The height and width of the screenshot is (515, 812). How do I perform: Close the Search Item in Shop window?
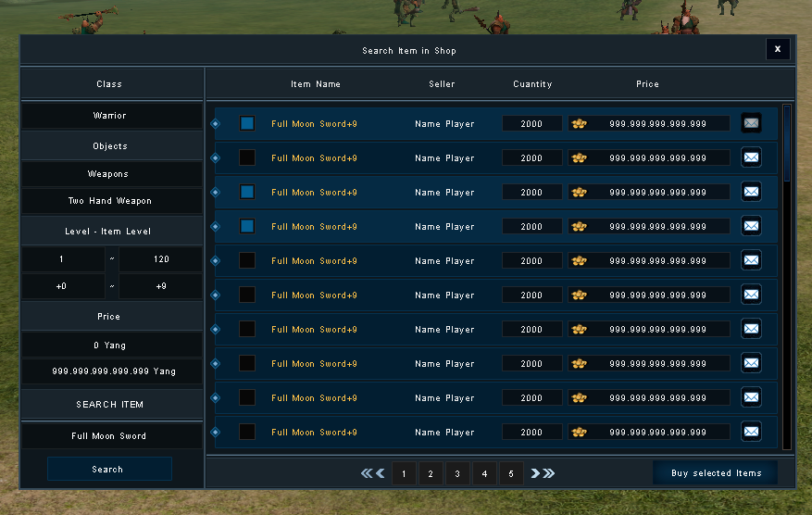click(778, 49)
